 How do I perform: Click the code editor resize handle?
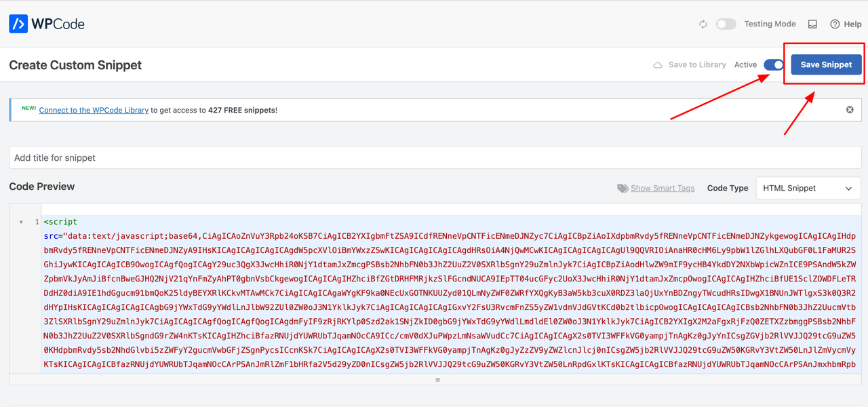pos(437,379)
